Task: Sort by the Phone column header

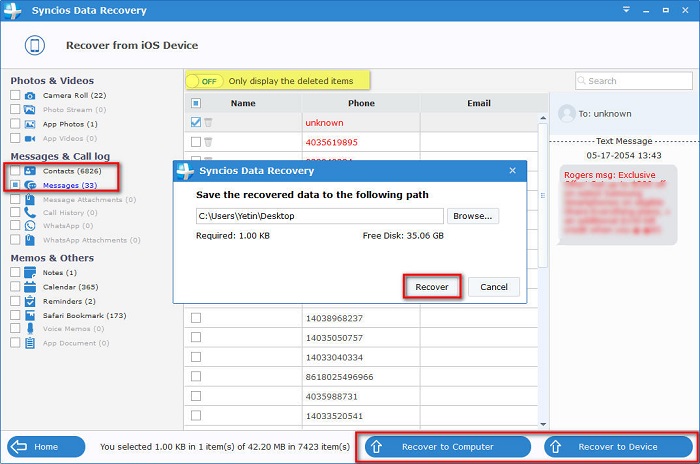Action: (x=361, y=103)
